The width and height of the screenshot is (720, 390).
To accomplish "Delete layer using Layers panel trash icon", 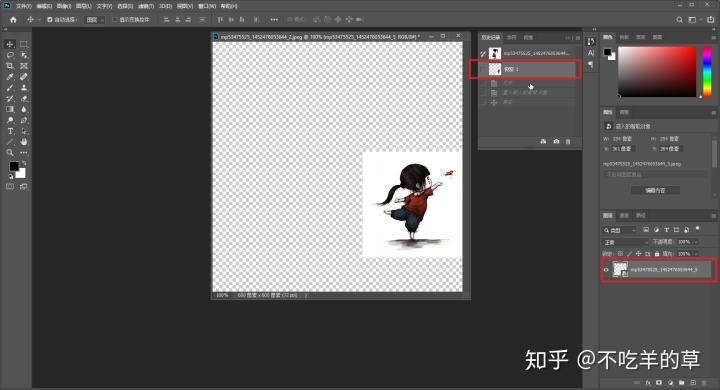I will 704,383.
